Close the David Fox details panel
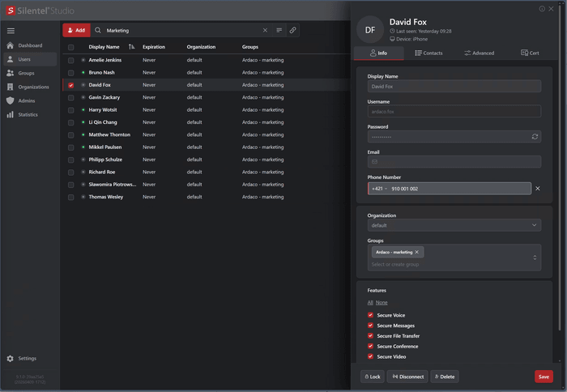Screen dimensions: 567x392 (551, 9)
